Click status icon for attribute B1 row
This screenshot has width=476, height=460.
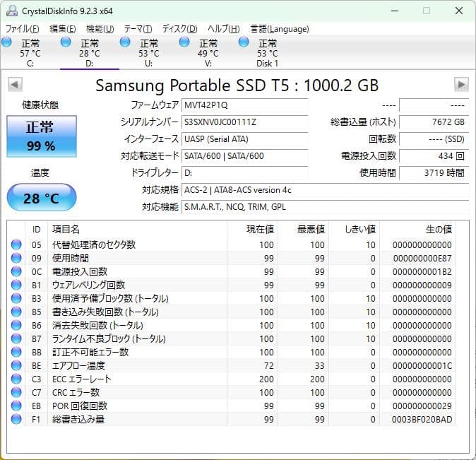pyautogui.click(x=16, y=285)
